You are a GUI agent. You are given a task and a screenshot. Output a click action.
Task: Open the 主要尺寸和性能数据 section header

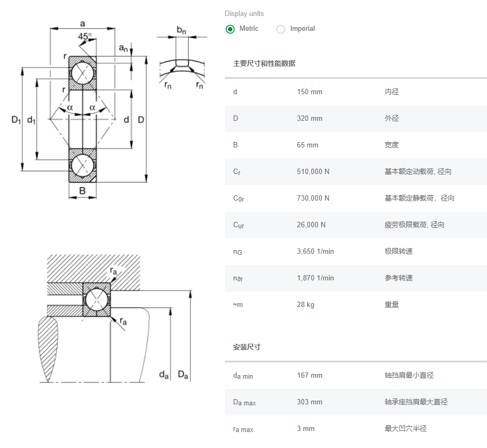tap(266, 63)
